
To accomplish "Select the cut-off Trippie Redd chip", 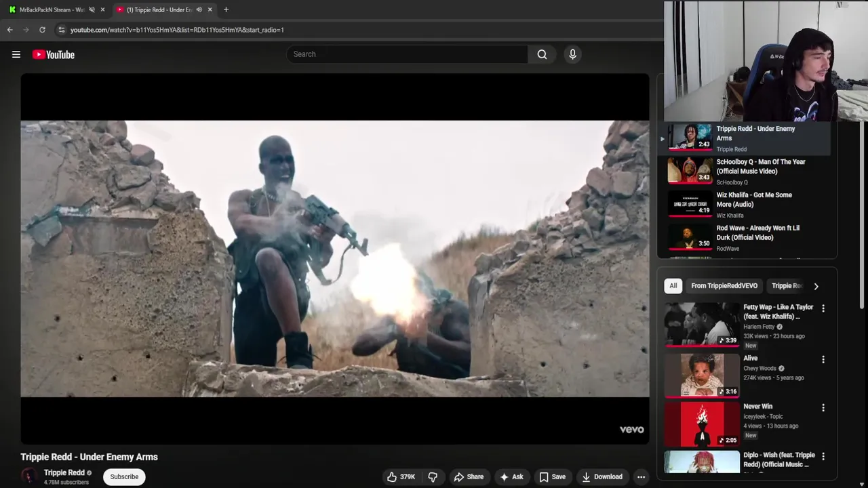I will (x=787, y=286).
